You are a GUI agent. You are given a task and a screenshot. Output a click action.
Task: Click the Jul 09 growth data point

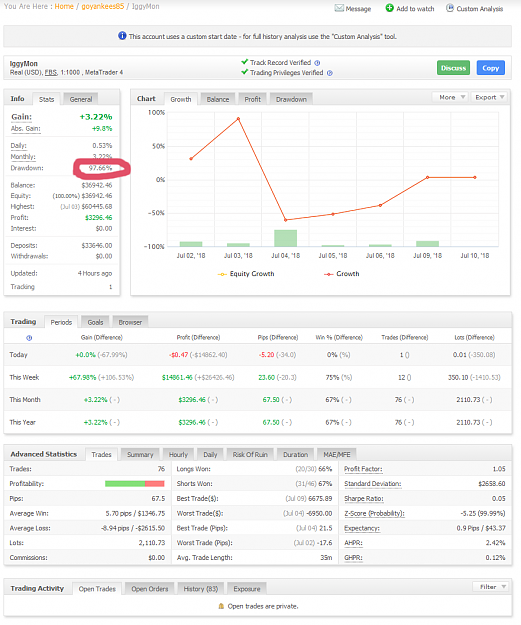pos(427,177)
